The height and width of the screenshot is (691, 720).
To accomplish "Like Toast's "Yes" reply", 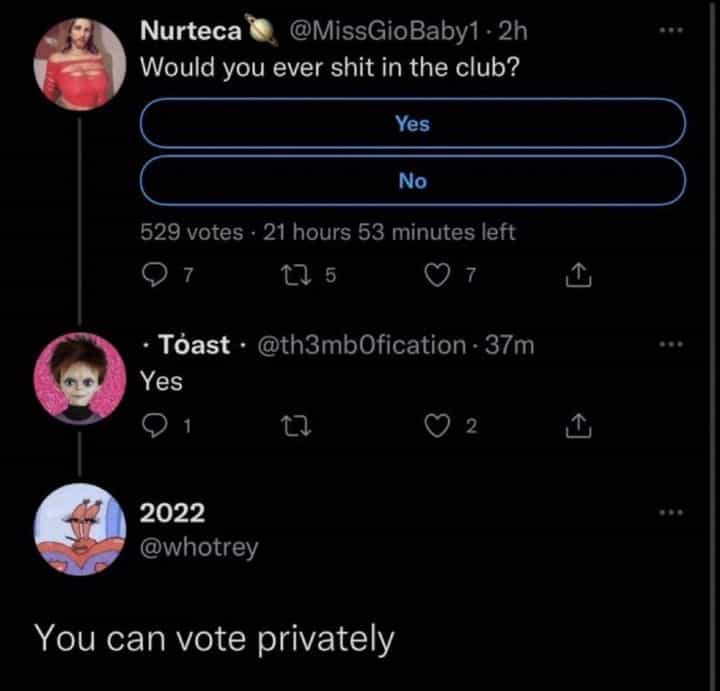I will [x=439, y=429].
